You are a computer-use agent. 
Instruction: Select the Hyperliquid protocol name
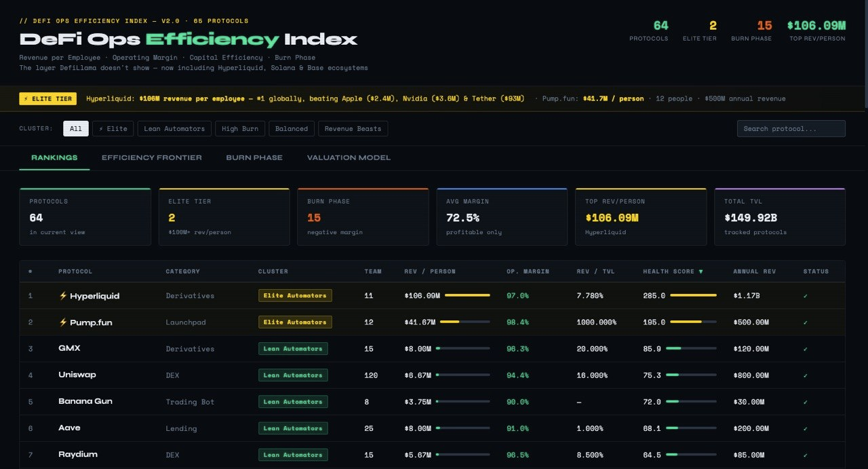pos(95,296)
